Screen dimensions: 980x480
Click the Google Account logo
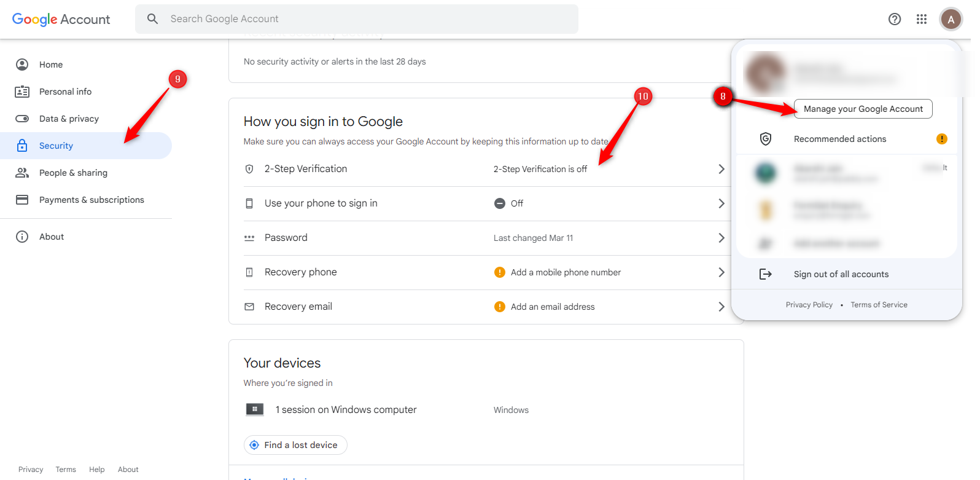[61, 19]
